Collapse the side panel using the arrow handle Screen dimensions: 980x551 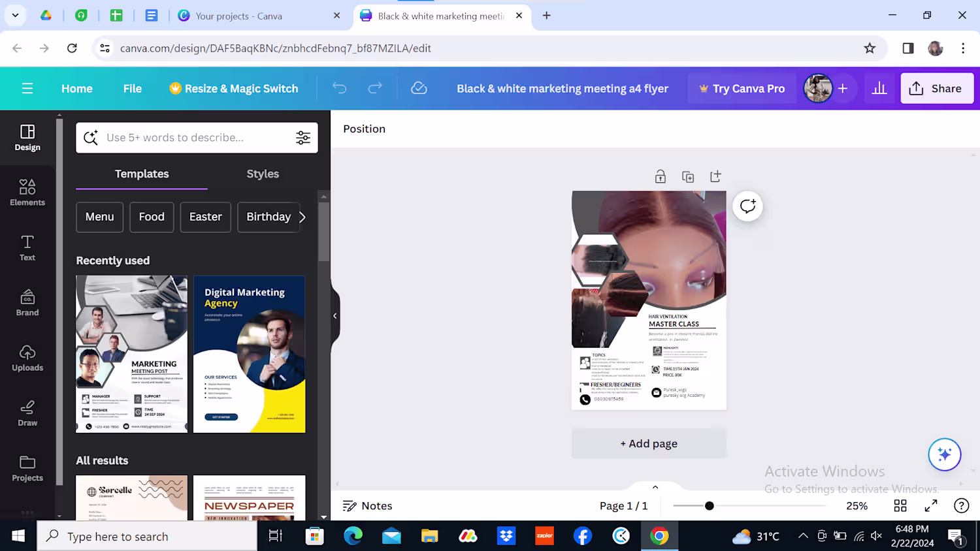(335, 316)
